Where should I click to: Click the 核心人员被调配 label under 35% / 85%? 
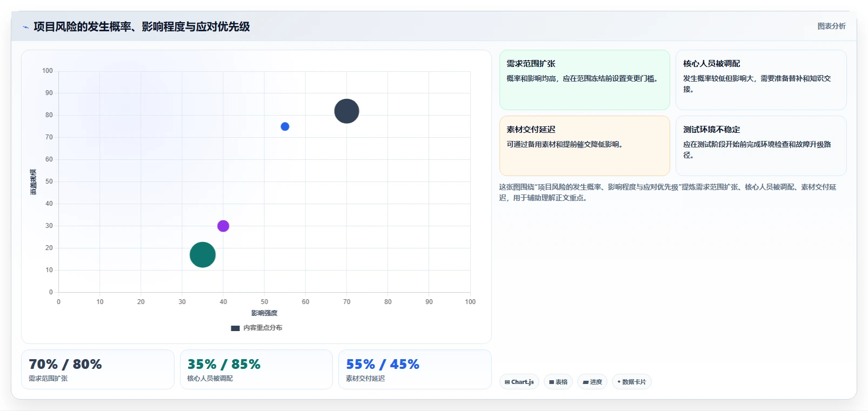pyautogui.click(x=210, y=379)
